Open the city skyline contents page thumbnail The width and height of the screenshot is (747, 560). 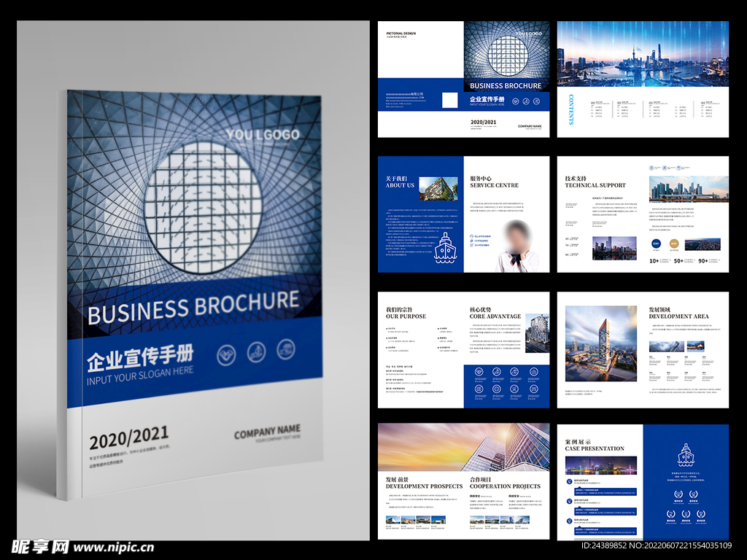643,79
